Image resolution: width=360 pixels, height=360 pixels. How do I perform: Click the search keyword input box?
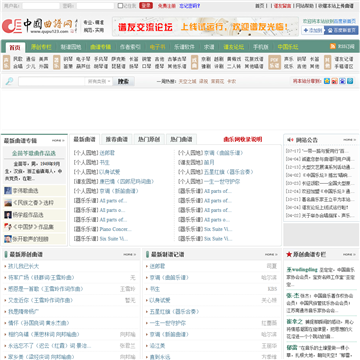click(x=52, y=81)
